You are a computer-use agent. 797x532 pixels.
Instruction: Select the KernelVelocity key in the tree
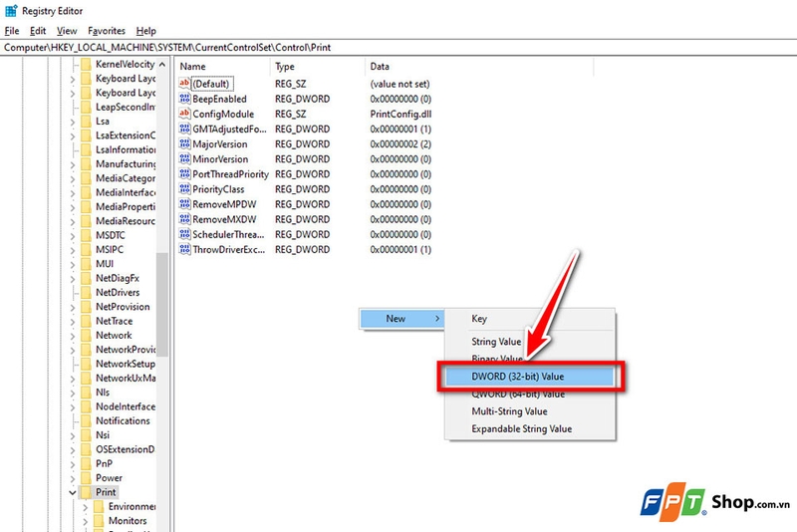(126, 64)
